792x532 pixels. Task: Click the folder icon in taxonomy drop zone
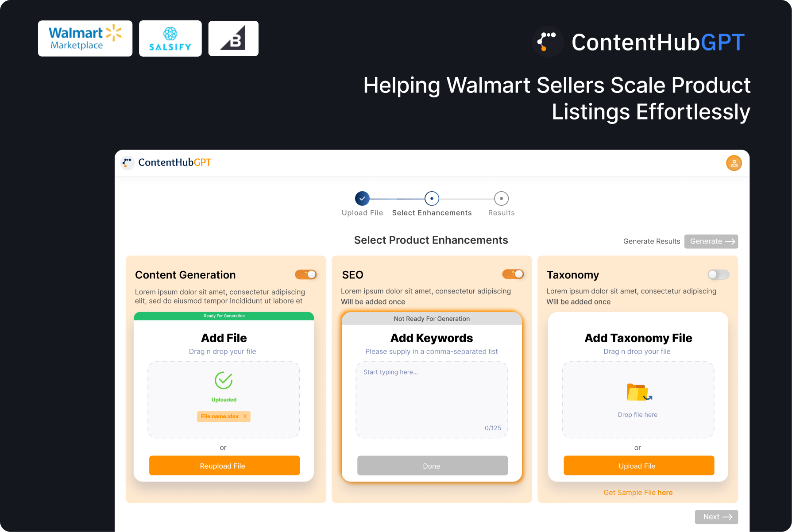638,392
